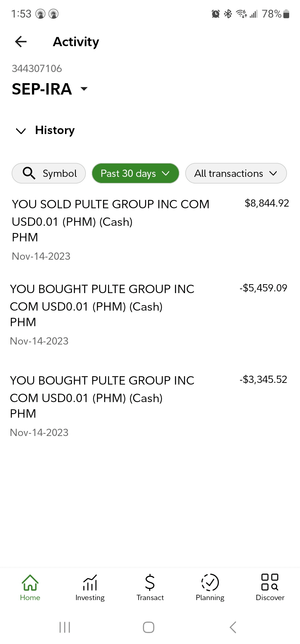Tap the Symbol search magnifier icon
Screen dimensions: 300x644
pyautogui.click(x=29, y=173)
